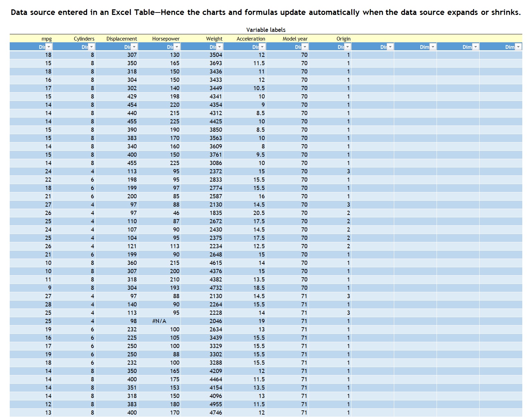This screenshot has width=532, height=417.
Task: Select the Cylinders variable label cell
Action: 74,38
